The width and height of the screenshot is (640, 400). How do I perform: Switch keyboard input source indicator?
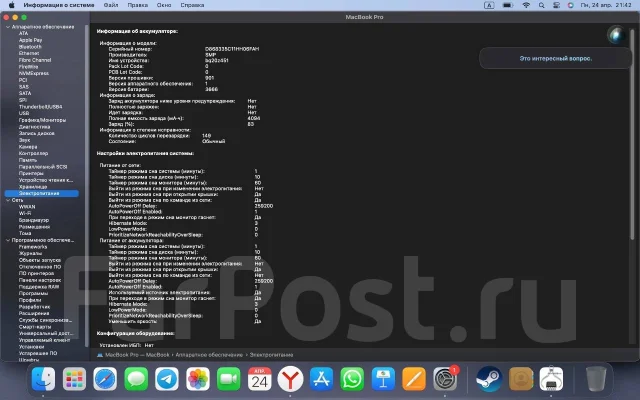click(x=489, y=5)
